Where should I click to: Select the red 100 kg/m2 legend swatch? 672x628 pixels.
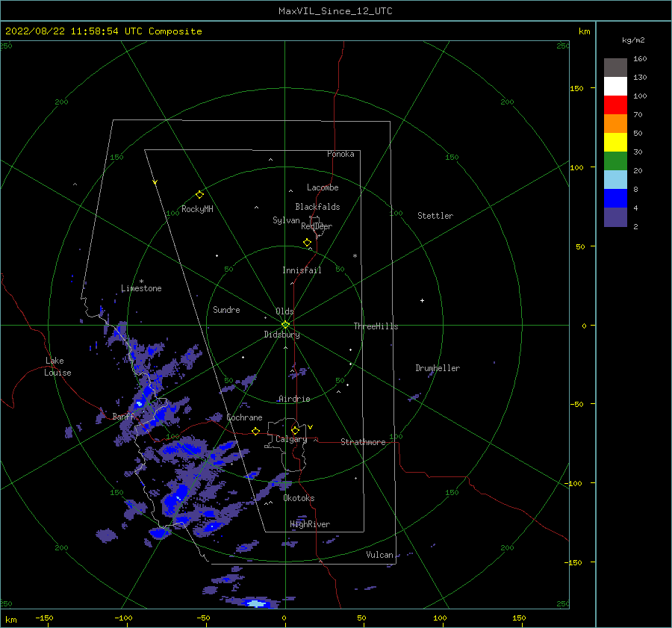615,105
